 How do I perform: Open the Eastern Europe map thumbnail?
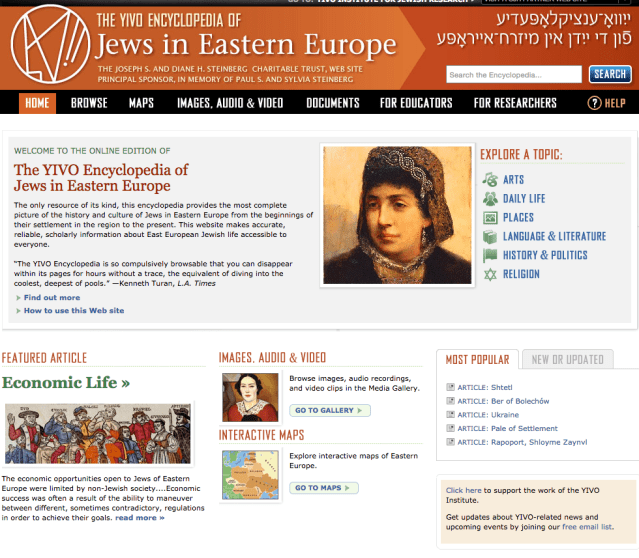pos(250,475)
